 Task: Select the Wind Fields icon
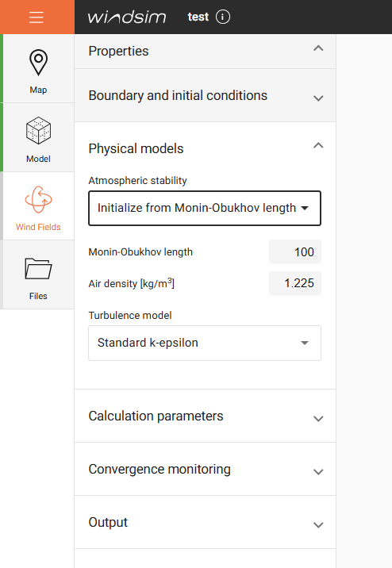tap(38, 199)
